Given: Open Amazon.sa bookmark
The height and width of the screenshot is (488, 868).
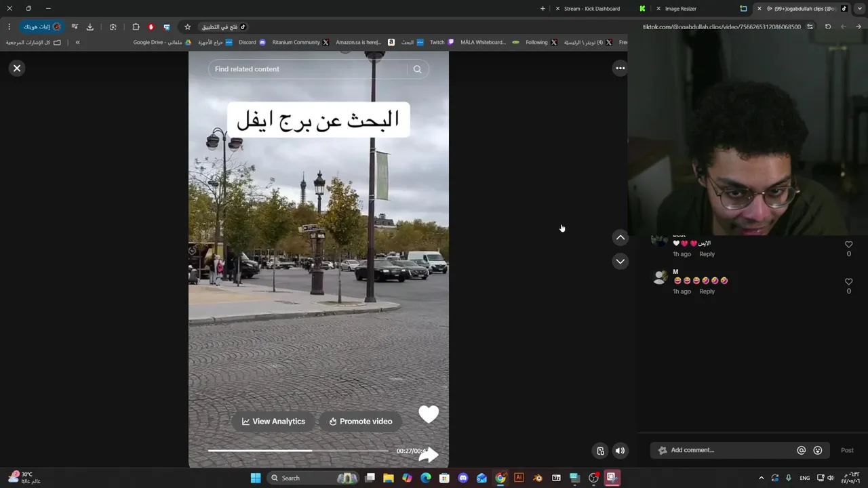Looking at the screenshot, I should pos(365,42).
